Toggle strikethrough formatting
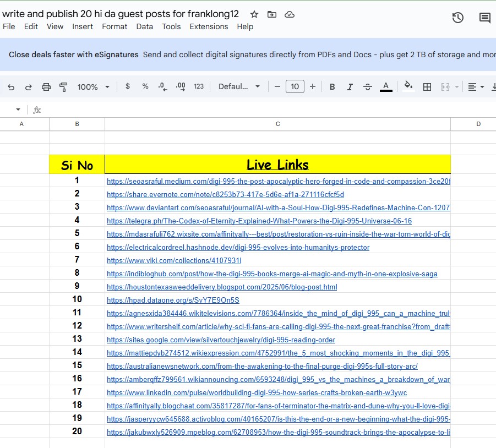Viewport: 496px width, 448px height. point(368,87)
